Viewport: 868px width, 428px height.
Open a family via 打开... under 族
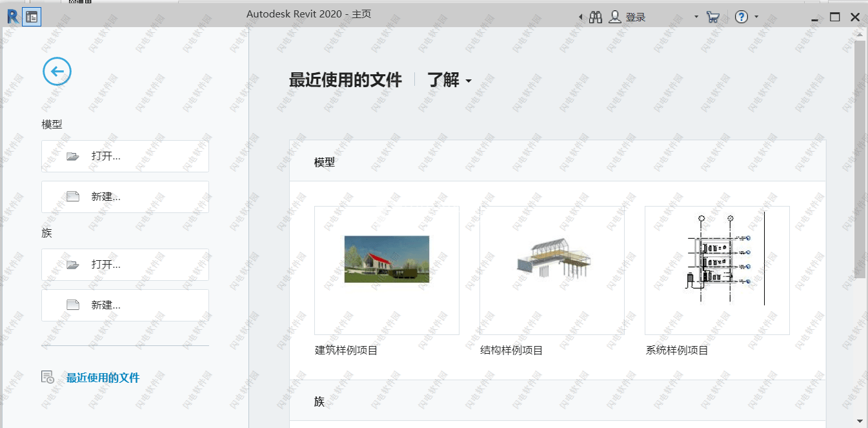[x=125, y=265]
